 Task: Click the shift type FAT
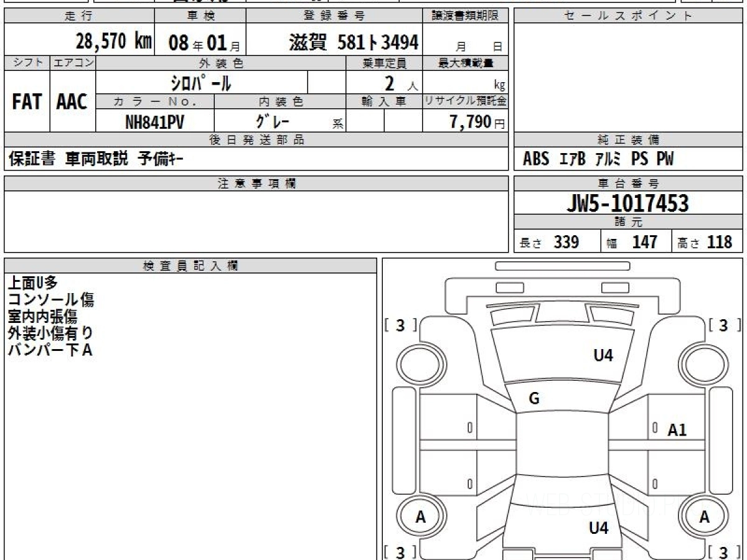point(27,102)
